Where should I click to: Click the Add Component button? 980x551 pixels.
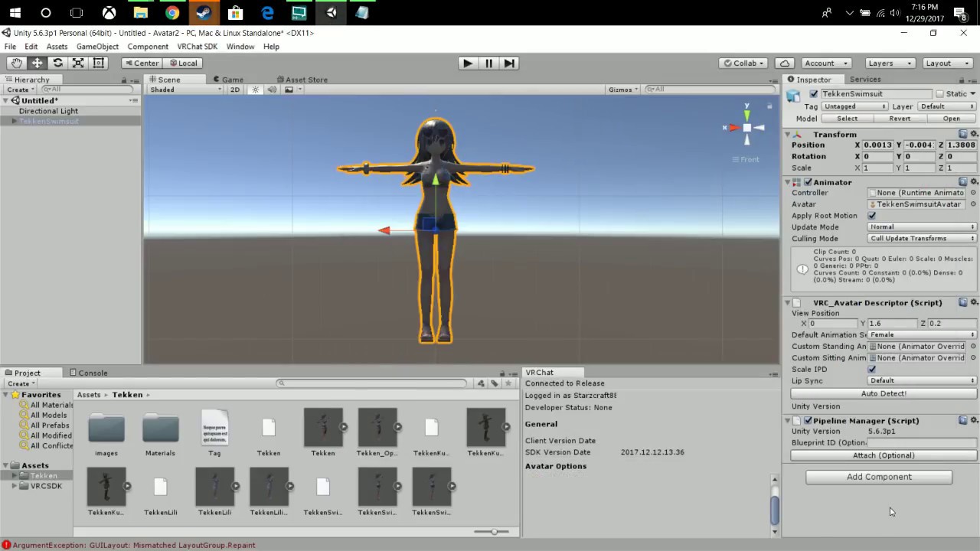click(879, 477)
